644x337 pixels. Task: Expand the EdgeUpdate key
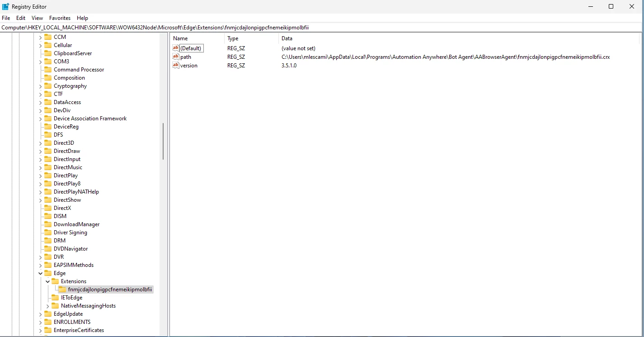point(40,314)
